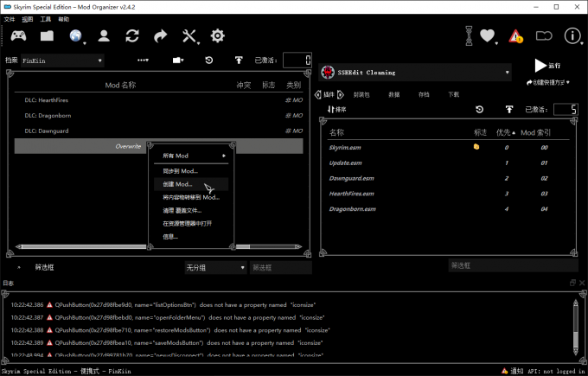Open the wrench and screwdriver tools icon
Viewport: 588px width, 376px height.
click(x=189, y=36)
